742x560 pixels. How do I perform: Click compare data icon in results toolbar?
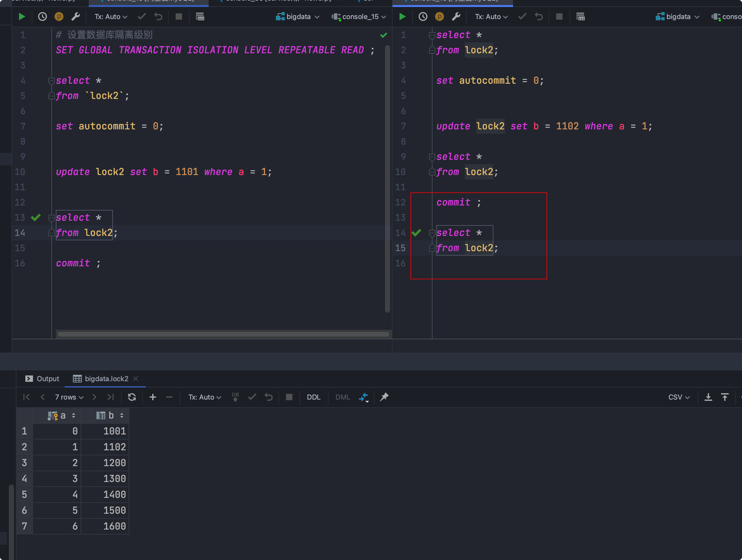coord(364,397)
